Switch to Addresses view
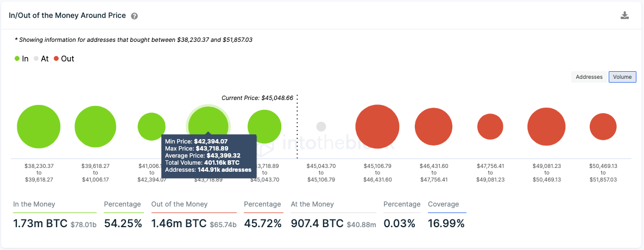 (x=589, y=77)
